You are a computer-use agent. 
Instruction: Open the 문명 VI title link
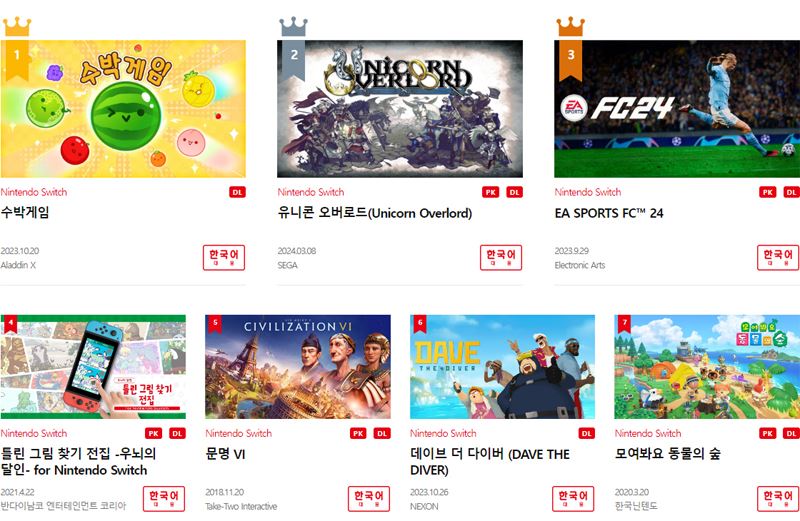(226, 454)
